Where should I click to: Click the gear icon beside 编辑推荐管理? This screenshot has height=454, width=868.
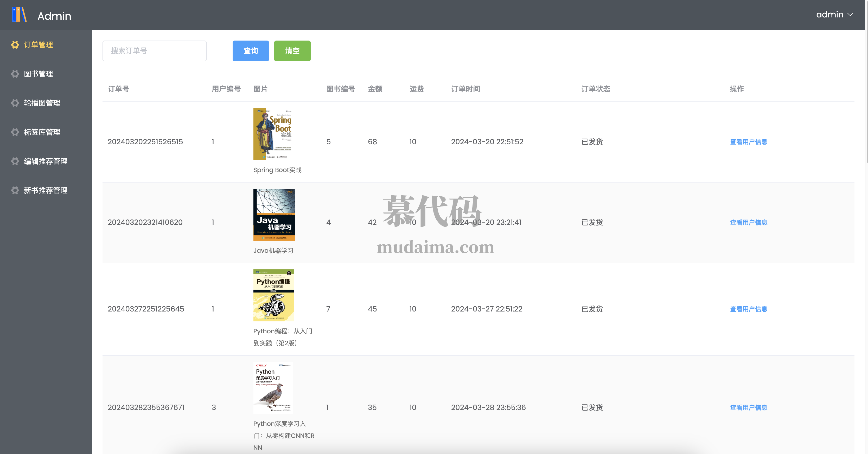(x=15, y=161)
